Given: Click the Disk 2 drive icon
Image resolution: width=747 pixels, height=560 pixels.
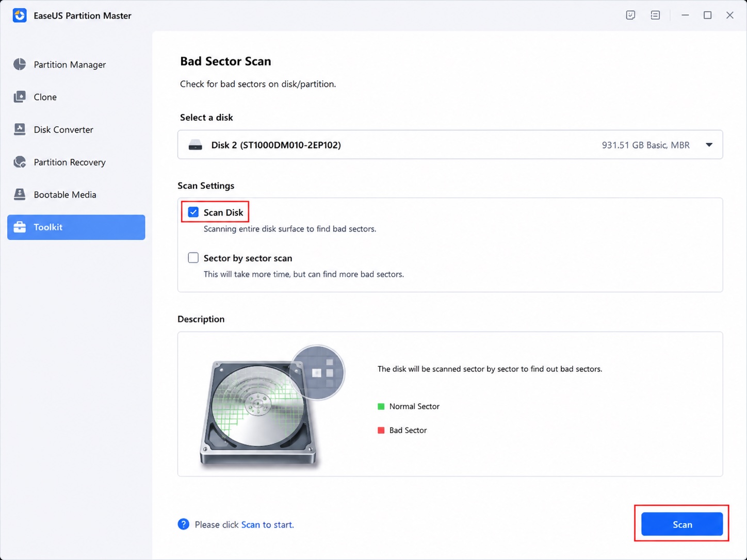Looking at the screenshot, I should (x=195, y=145).
